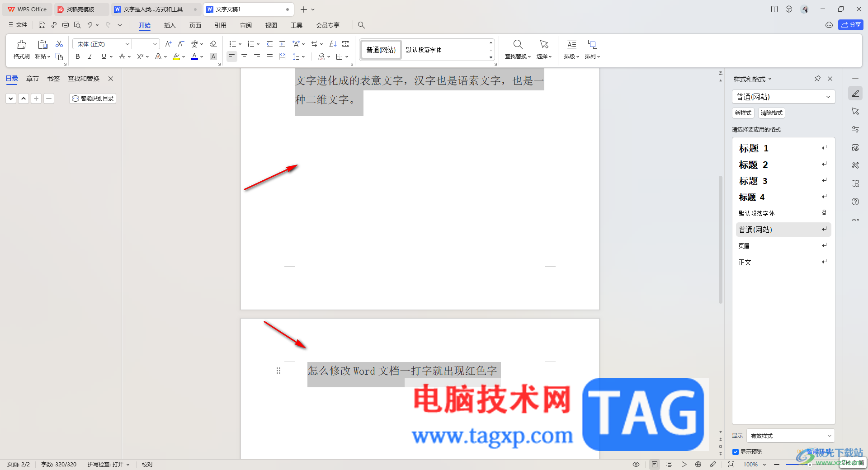Click the Save icon in quick access bar

pyautogui.click(x=42, y=25)
